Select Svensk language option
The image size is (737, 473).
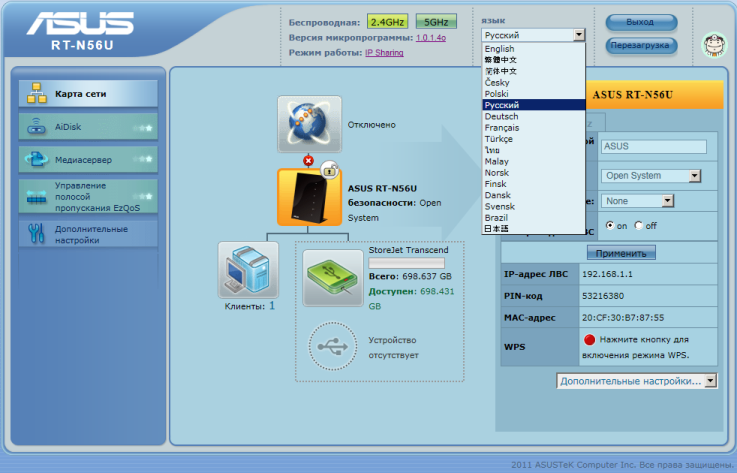tap(533, 206)
